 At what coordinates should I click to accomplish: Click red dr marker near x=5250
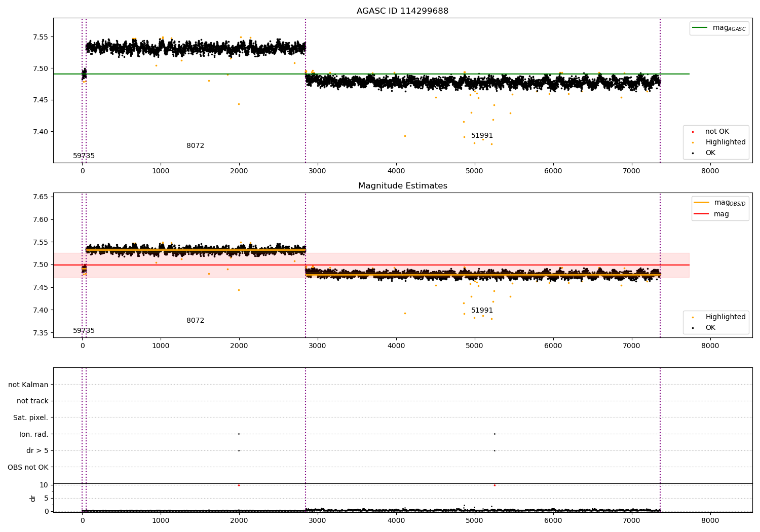coord(495,485)
